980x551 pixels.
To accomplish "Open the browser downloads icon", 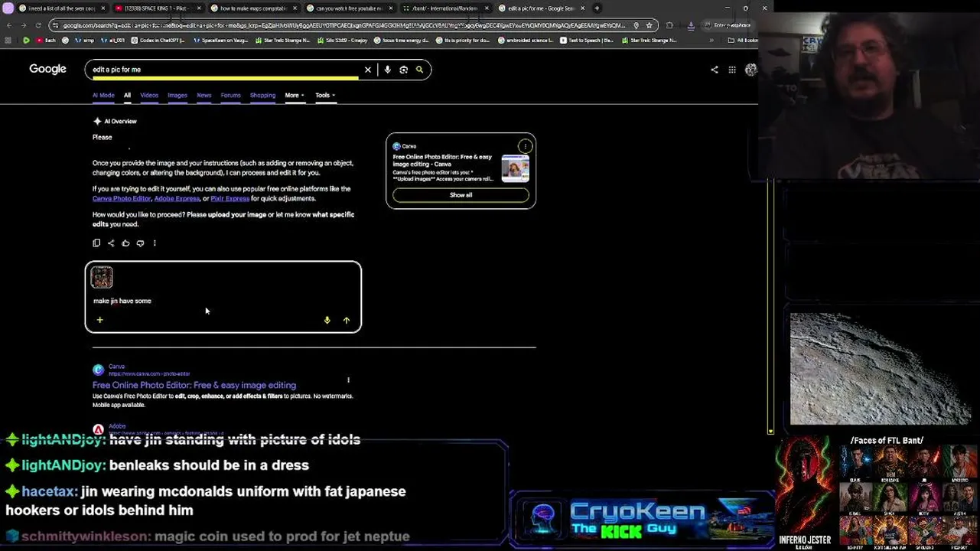I will tap(691, 25).
